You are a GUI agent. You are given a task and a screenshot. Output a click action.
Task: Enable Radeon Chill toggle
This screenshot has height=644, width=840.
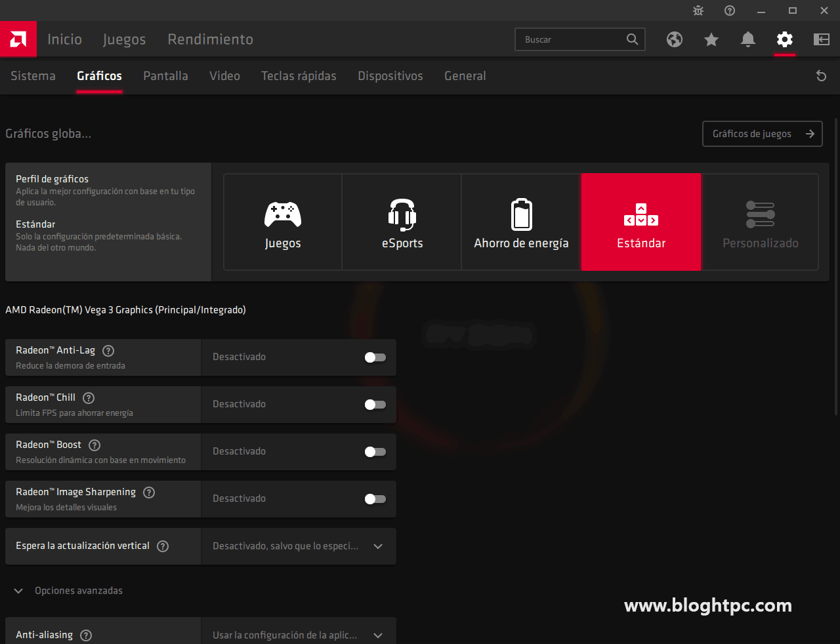375,405
